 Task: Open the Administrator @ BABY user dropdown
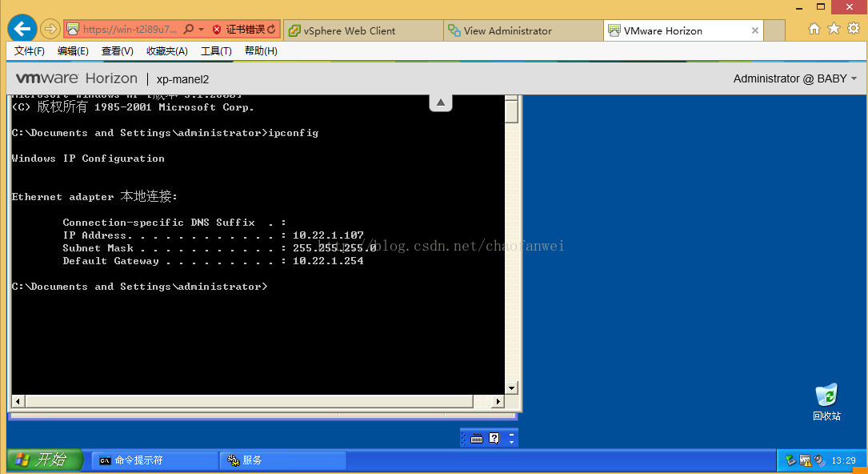(x=795, y=78)
